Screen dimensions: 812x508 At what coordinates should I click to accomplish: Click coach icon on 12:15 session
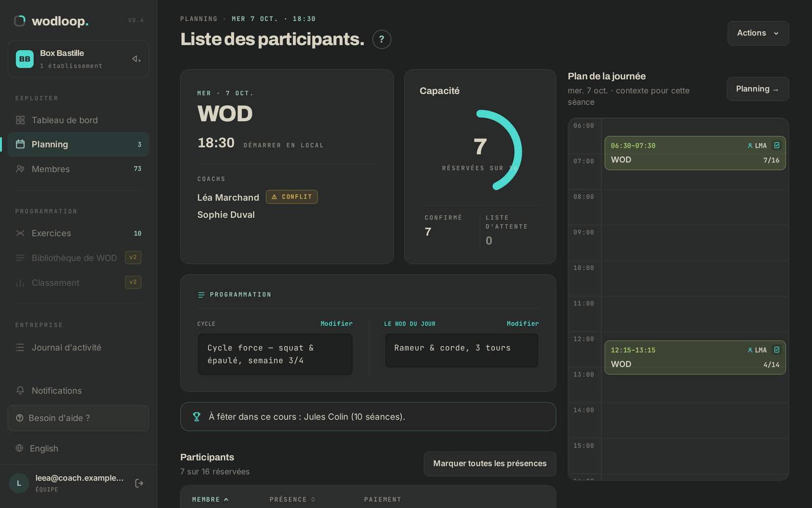750,350
